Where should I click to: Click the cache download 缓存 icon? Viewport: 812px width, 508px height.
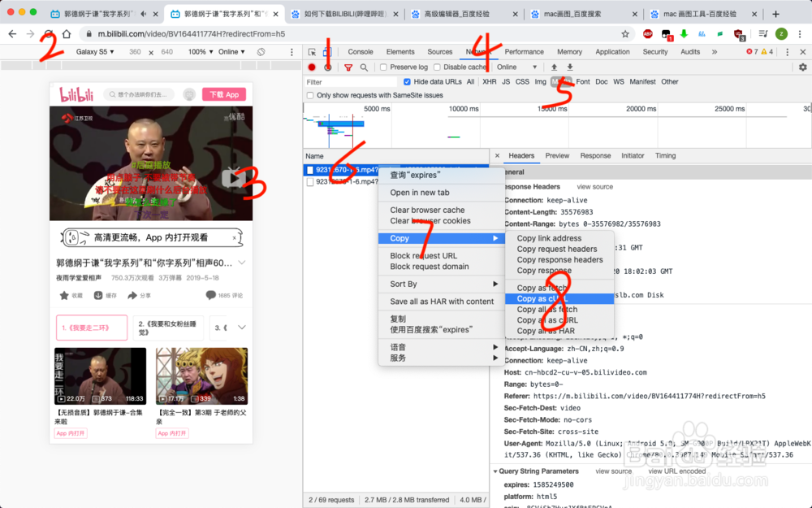click(x=98, y=296)
